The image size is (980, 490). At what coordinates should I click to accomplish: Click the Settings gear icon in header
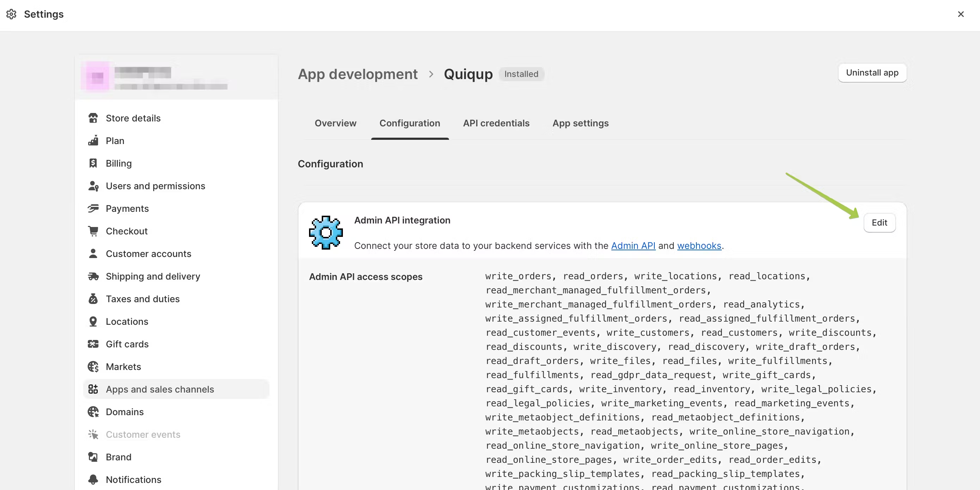coord(11,14)
